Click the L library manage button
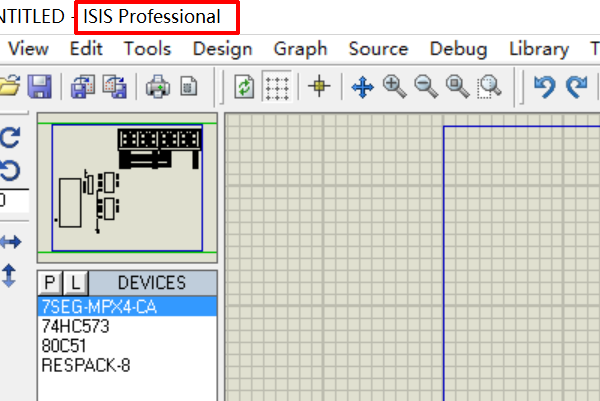This screenshot has height=401, width=600. [76, 283]
